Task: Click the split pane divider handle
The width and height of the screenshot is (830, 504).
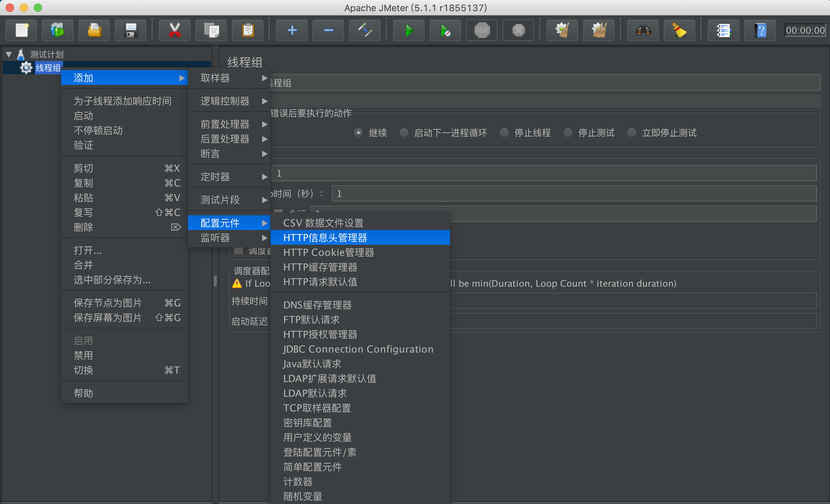Action: [215, 281]
